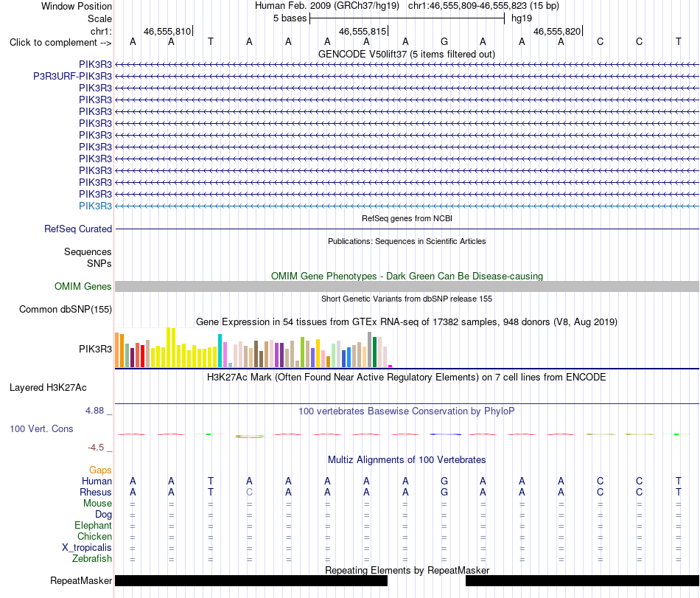
Task: Select the Mouse species label
Action: point(97,504)
